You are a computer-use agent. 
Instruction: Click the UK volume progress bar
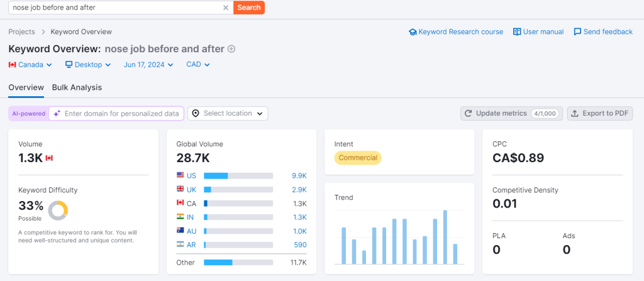coord(238,190)
